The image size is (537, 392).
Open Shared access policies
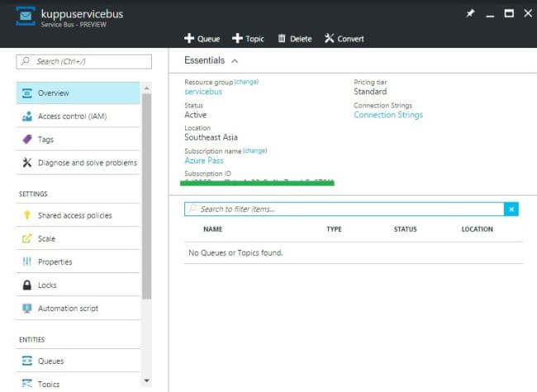78,215
